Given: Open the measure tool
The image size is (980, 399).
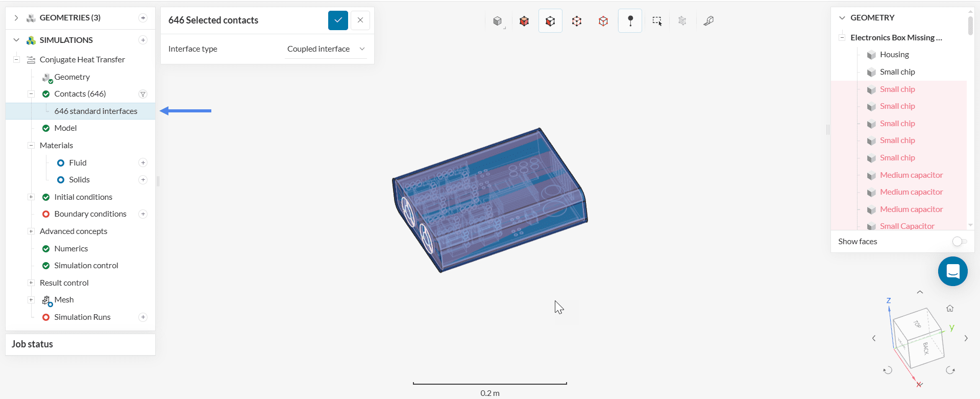Looking at the screenshot, I should 708,21.
